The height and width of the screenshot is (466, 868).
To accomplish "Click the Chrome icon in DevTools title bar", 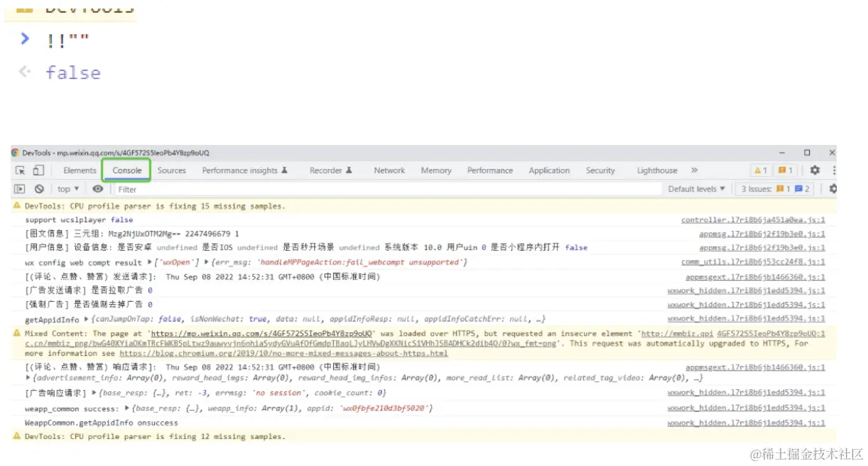I will 16,153.
